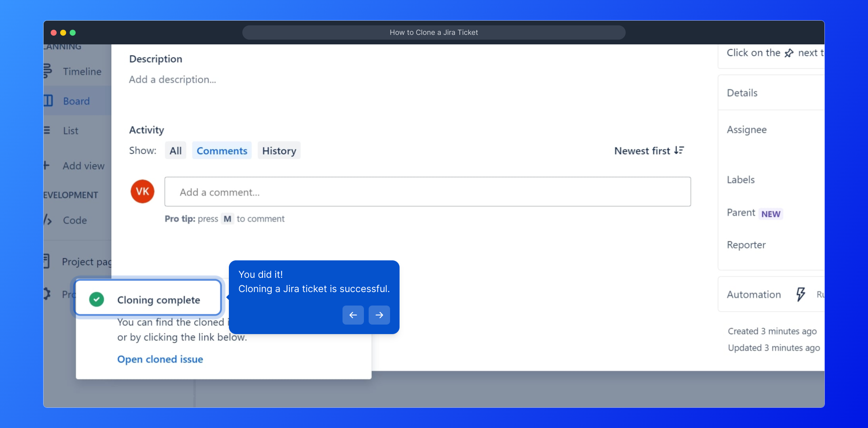Click the Add a comment field

click(x=427, y=192)
